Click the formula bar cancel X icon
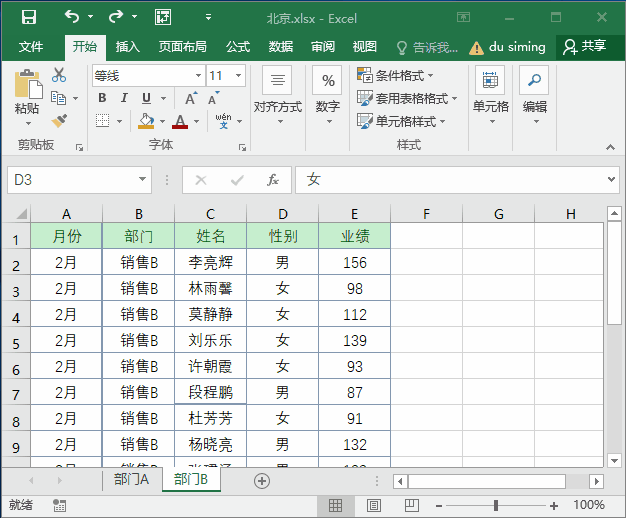 pos(201,181)
